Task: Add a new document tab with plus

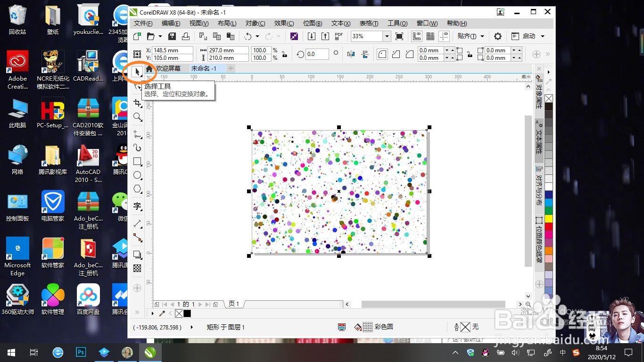Action: 231,68
